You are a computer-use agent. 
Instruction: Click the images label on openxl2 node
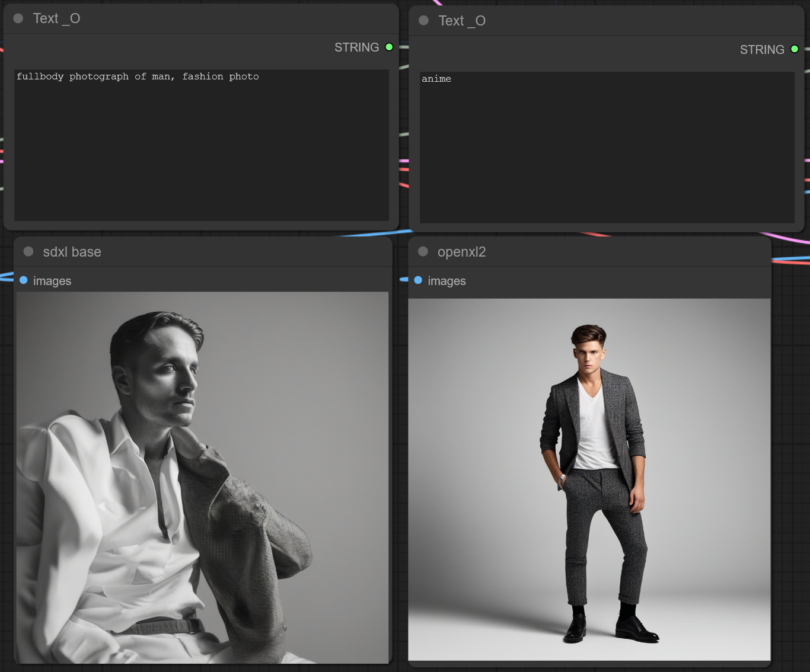tap(447, 281)
